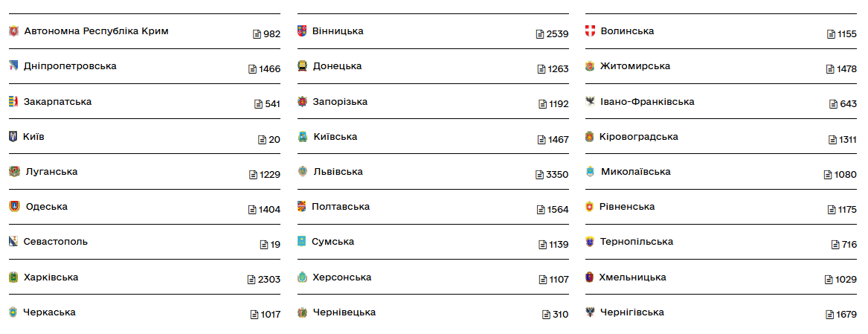The width and height of the screenshot is (868, 334).
Task: Open the Тернопільська region link
Action: pyautogui.click(x=637, y=242)
